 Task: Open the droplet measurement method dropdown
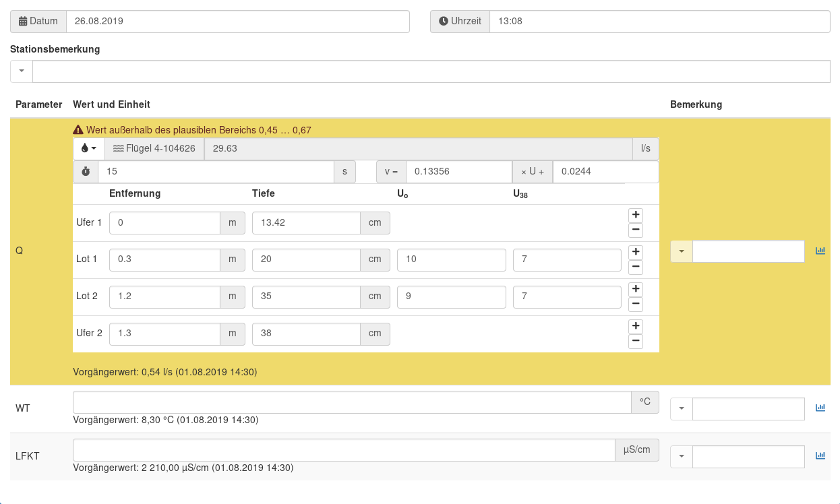point(89,148)
